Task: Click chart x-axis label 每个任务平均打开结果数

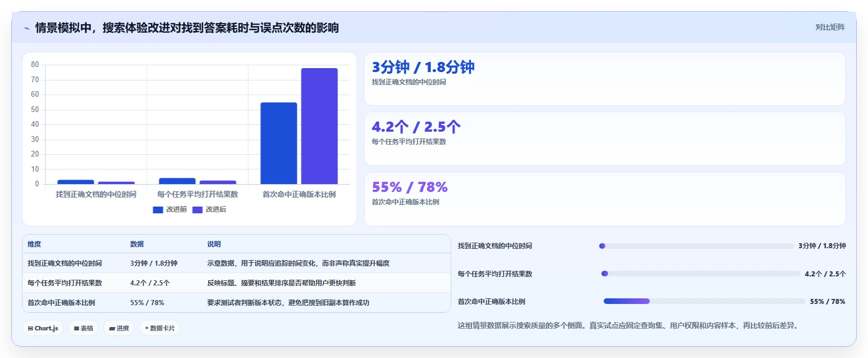Action: click(197, 194)
